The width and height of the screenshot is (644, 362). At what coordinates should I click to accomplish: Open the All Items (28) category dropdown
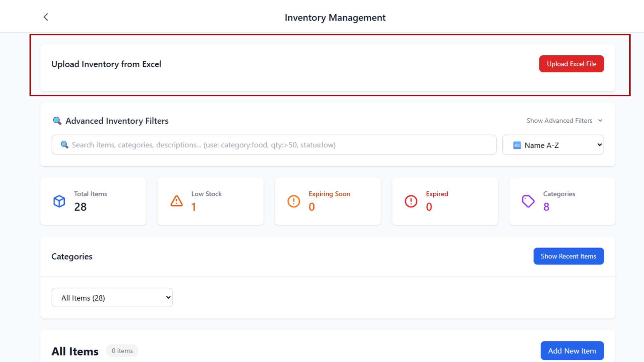click(112, 297)
